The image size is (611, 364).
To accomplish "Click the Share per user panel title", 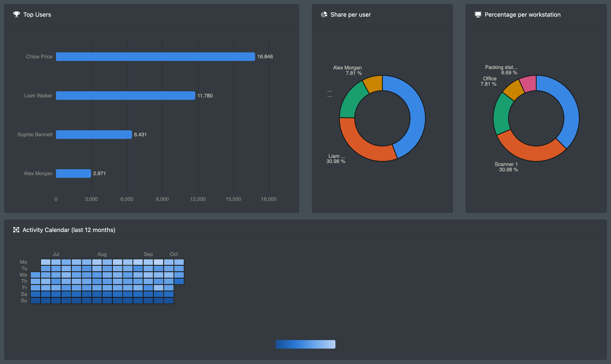I will tap(351, 15).
